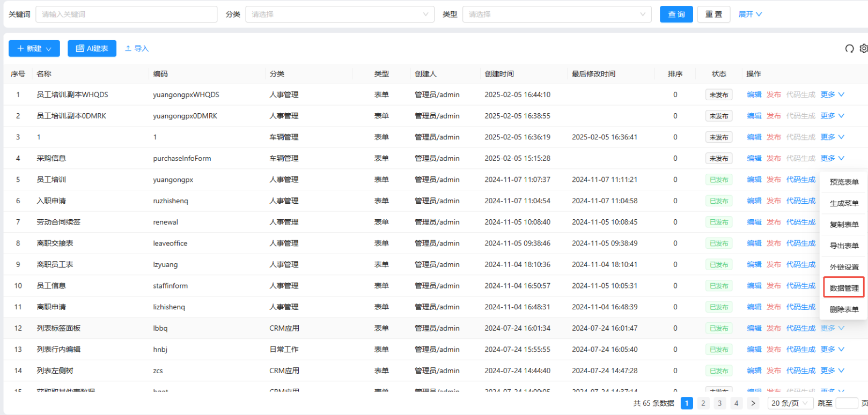This screenshot has height=415, width=868.
Task: Click the 查询 search button
Action: coord(676,14)
